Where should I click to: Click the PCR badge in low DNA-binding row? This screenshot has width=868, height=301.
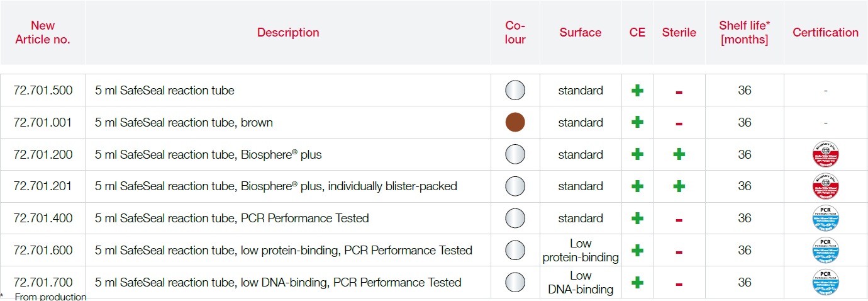(825, 282)
